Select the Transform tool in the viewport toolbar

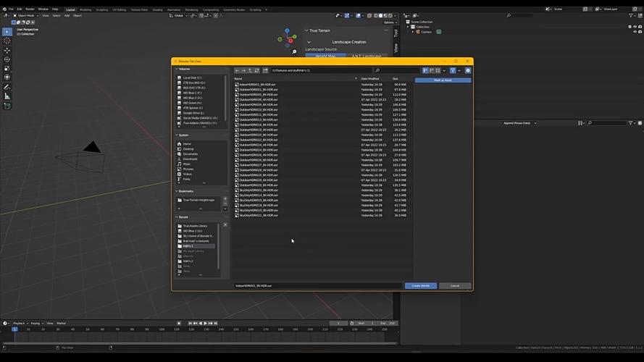[7, 77]
